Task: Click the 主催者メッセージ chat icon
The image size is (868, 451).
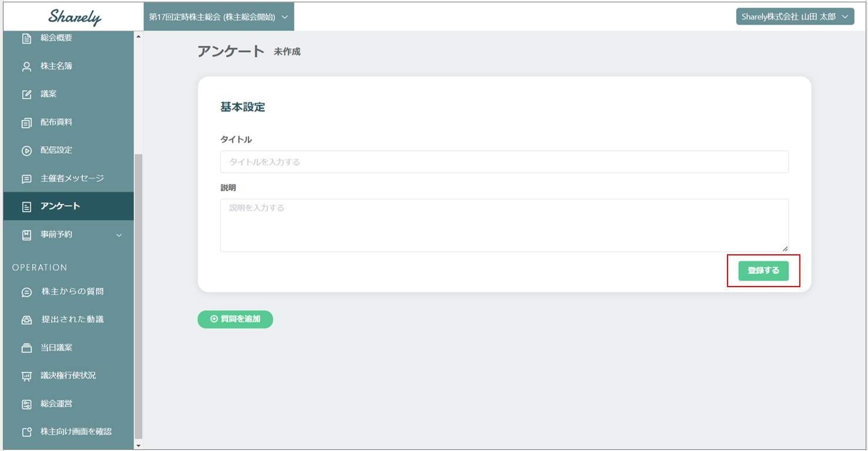Action: (x=26, y=179)
